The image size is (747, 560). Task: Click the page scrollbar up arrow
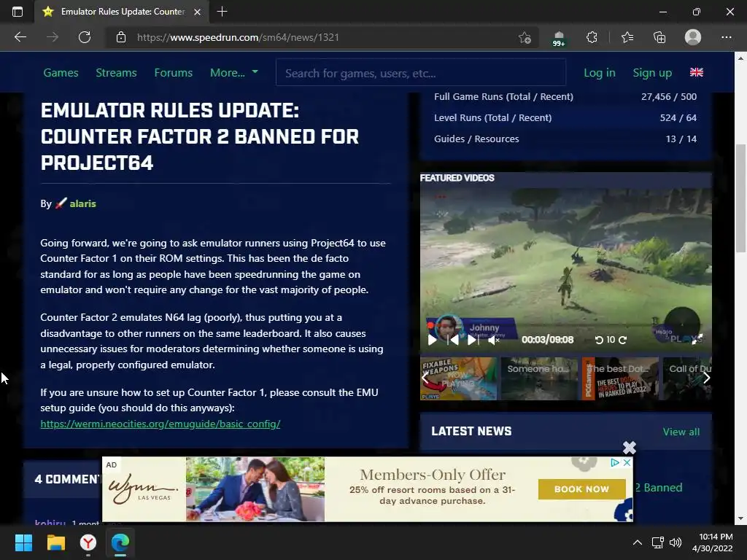[740, 58]
